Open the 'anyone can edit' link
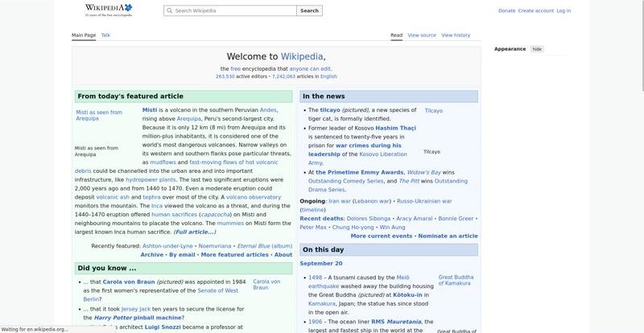 pyautogui.click(x=310, y=69)
